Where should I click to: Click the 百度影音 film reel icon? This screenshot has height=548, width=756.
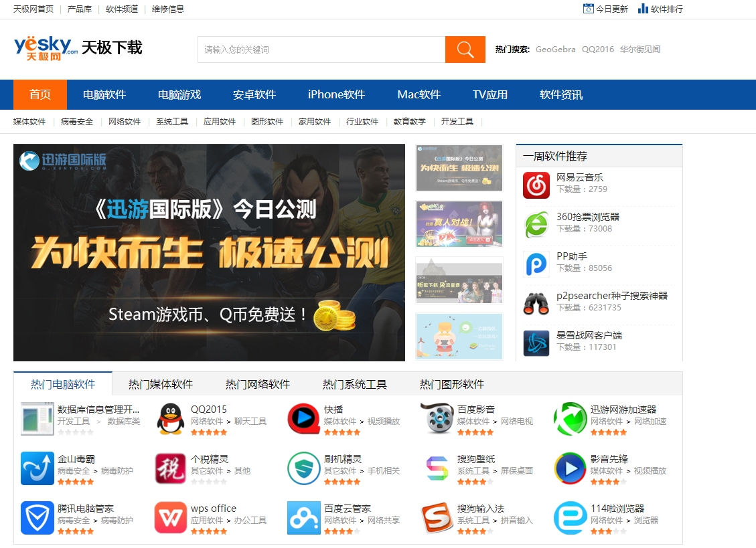pyautogui.click(x=437, y=419)
